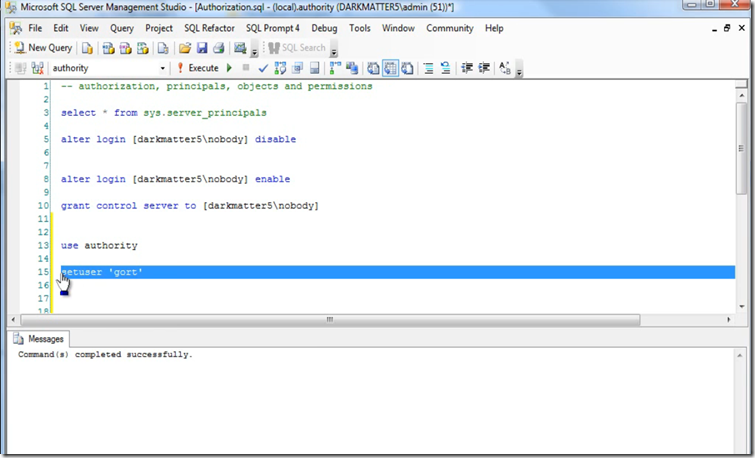Restore down the document window
755x458 pixels.
point(727,28)
